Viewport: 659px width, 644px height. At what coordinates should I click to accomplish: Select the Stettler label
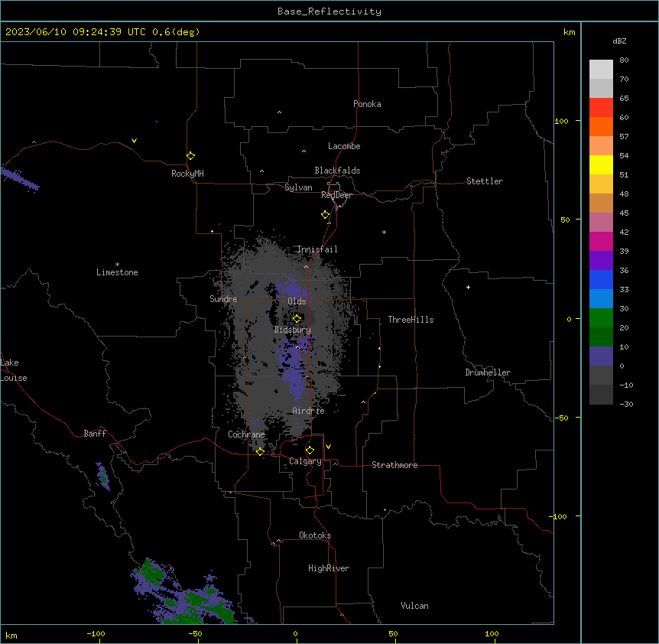[x=485, y=181]
